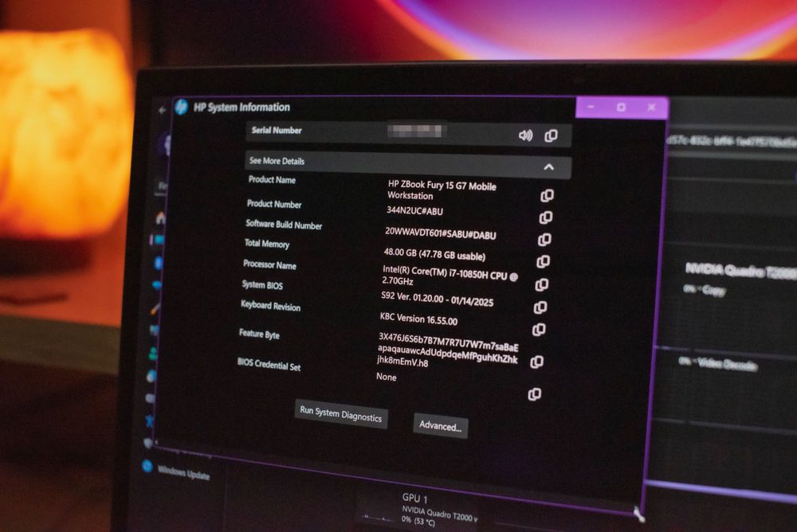Copy the Product Name value
Viewport: 797px width, 532px height.
click(x=547, y=196)
